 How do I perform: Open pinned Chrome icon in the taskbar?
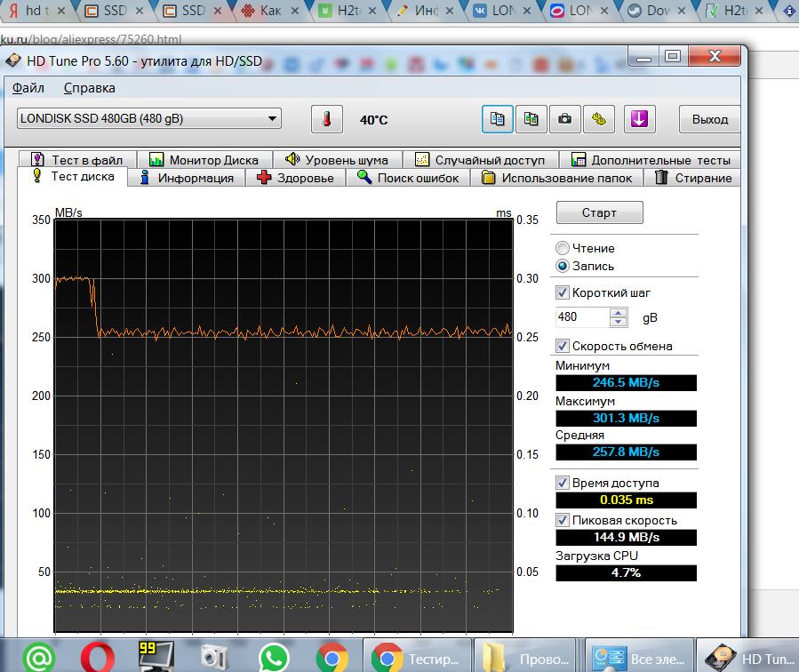tap(332, 658)
